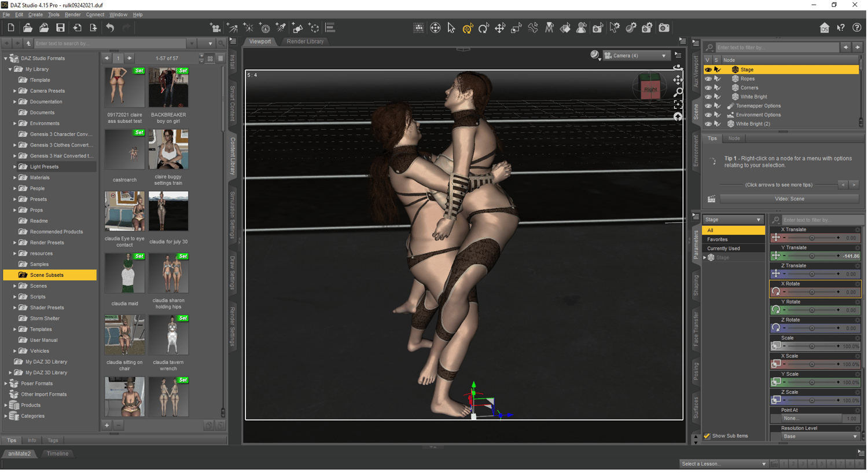
Task: Create a new camera from toolbar
Action: (x=215, y=28)
